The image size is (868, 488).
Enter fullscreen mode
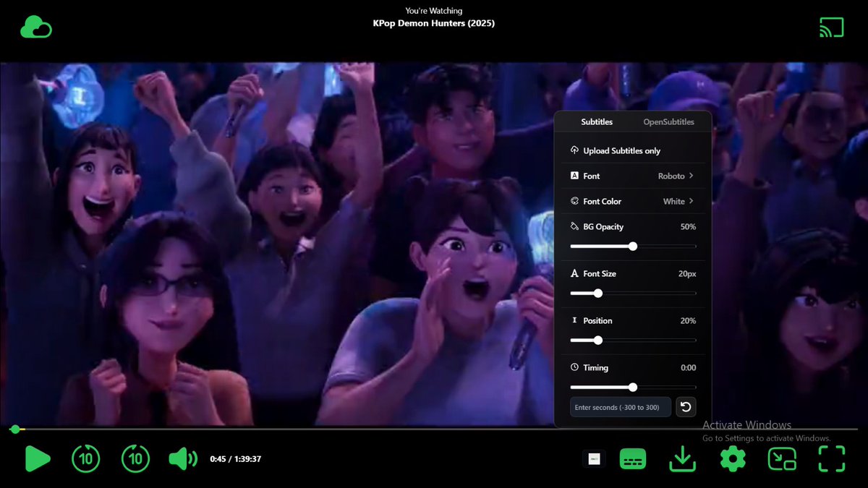(832, 459)
